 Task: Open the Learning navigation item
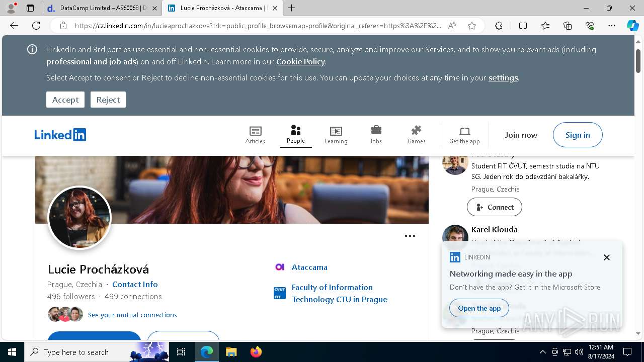(x=336, y=135)
